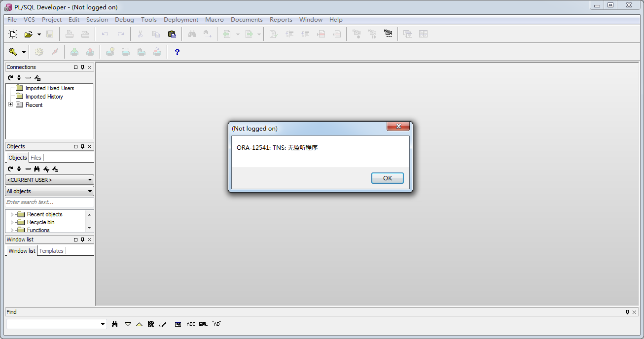Click the Objects panel filter wrench icon

pos(46,169)
